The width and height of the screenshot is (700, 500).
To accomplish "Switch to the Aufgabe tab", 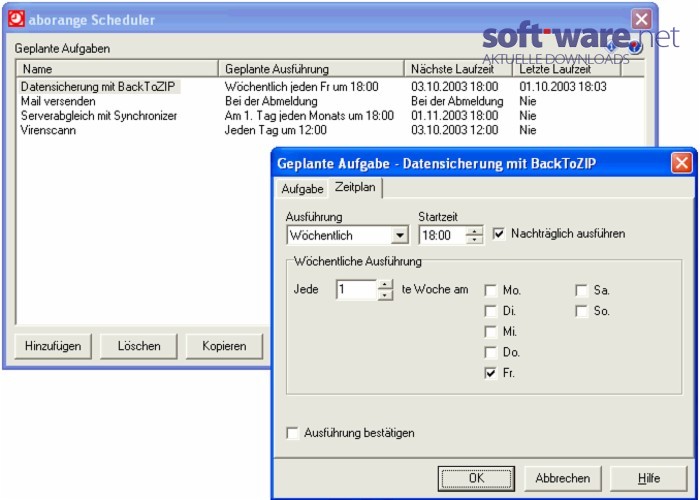I will coord(302,189).
